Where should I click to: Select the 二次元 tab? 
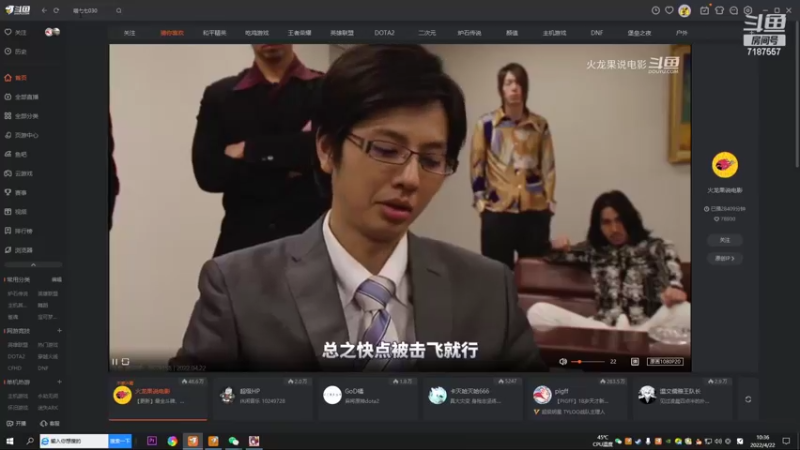[427, 33]
